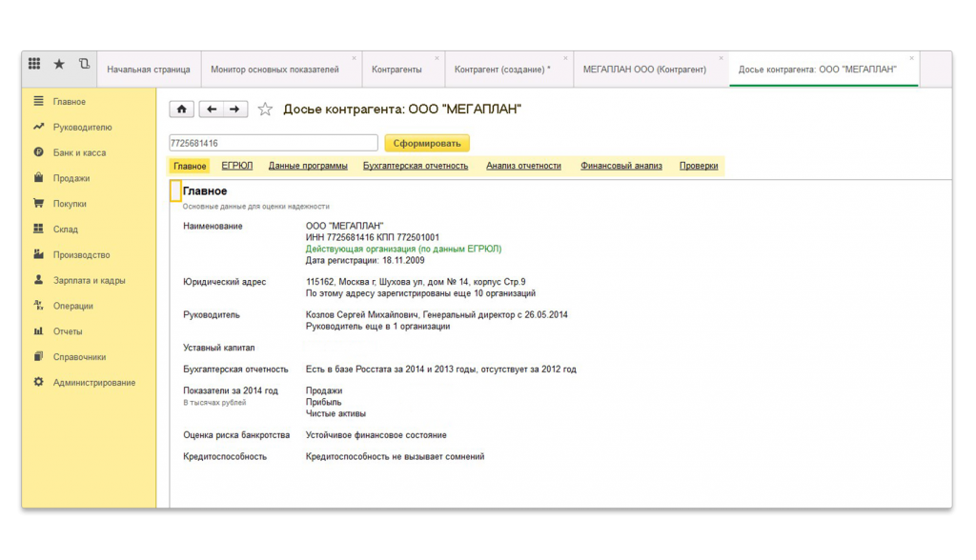The width and height of the screenshot is (976, 560).
Task: Select the Главное dossier section
Action: 190,166
